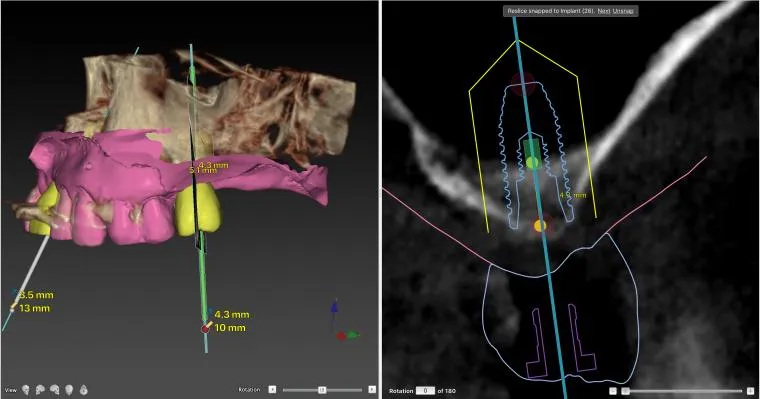This screenshot has height=399, width=760.
Task: Click the 4.3 mm 10 mm implant label
Action: click(x=231, y=321)
